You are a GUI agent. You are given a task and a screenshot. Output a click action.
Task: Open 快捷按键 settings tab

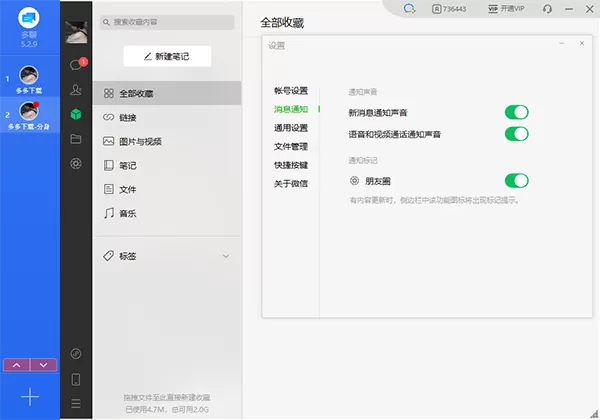click(291, 165)
